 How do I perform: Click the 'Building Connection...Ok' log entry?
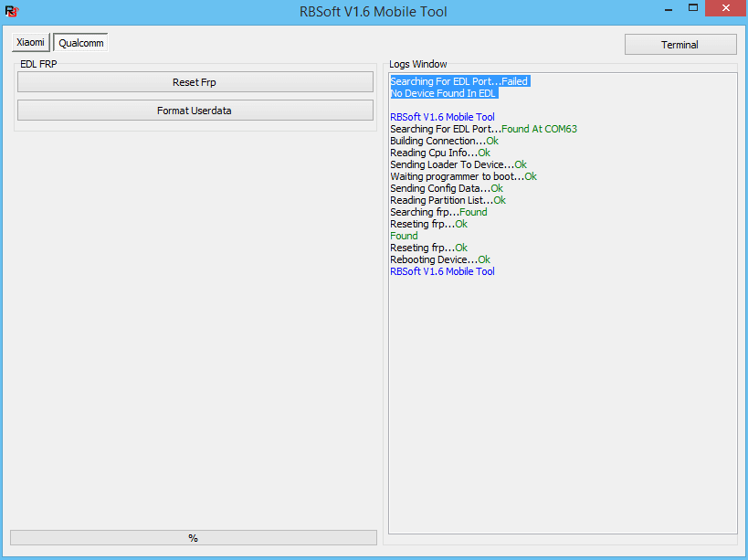tap(444, 141)
